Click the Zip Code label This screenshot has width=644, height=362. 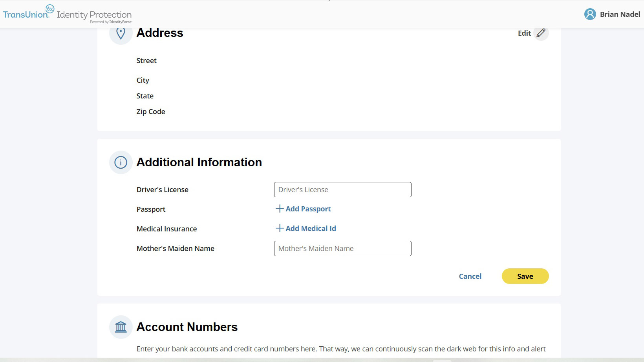point(151,112)
